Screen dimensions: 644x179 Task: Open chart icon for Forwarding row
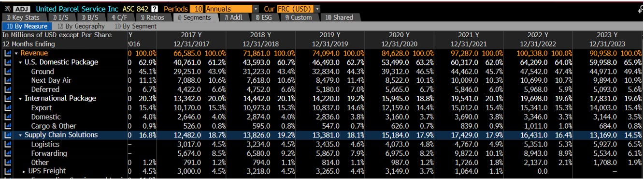tap(7, 153)
